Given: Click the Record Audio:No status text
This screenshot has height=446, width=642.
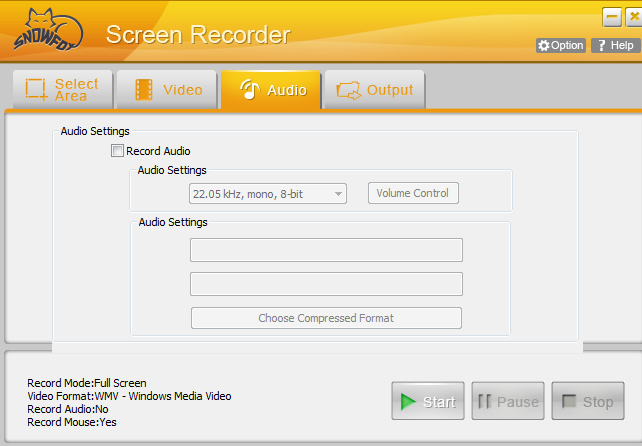Looking at the screenshot, I should [x=68, y=409].
